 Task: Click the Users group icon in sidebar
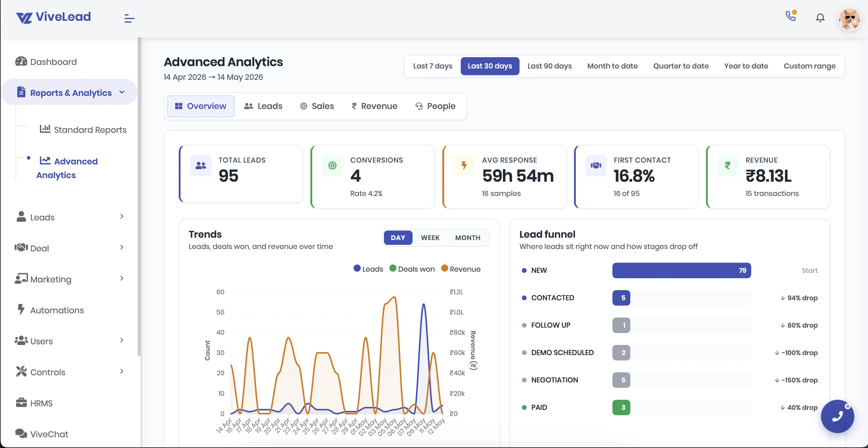pos(21,340)
